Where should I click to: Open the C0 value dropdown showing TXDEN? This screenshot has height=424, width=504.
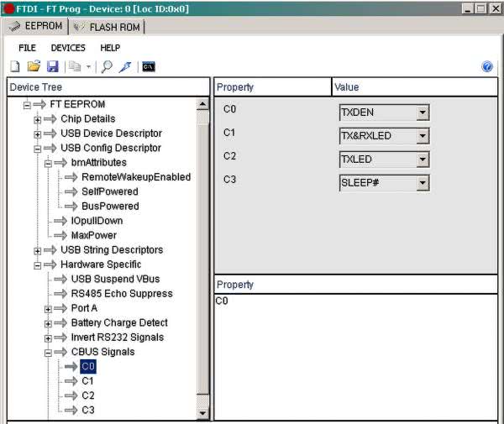click(423, 113)
